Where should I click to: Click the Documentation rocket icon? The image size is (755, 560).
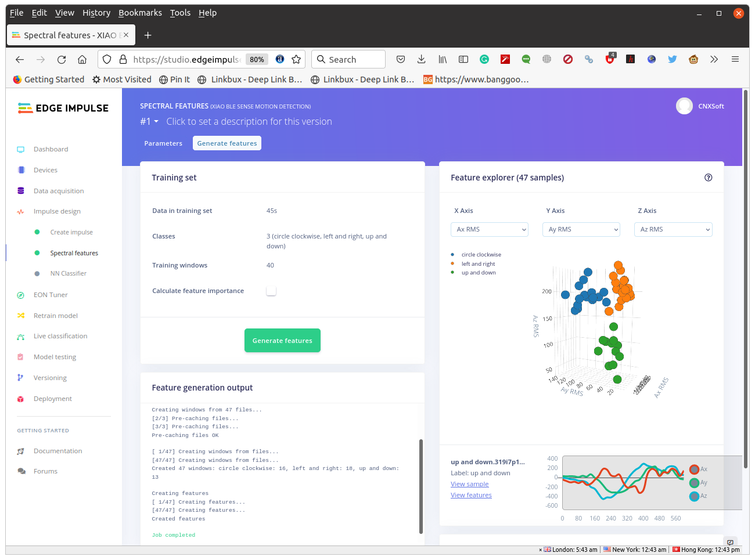coord(21,451)
